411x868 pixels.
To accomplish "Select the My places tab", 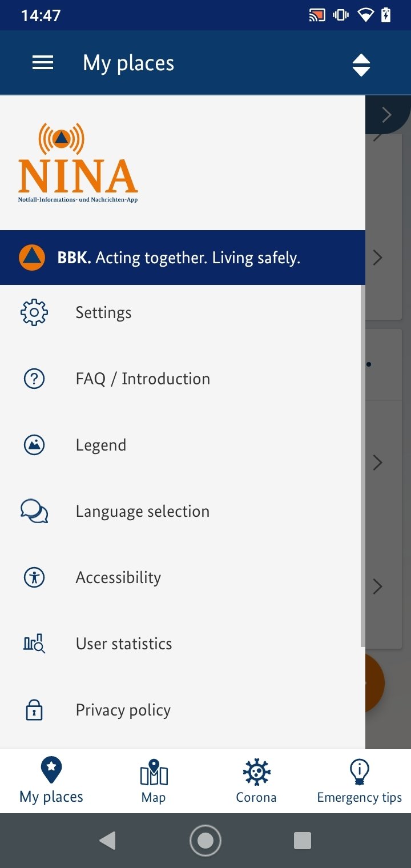I will pos(51,781).
